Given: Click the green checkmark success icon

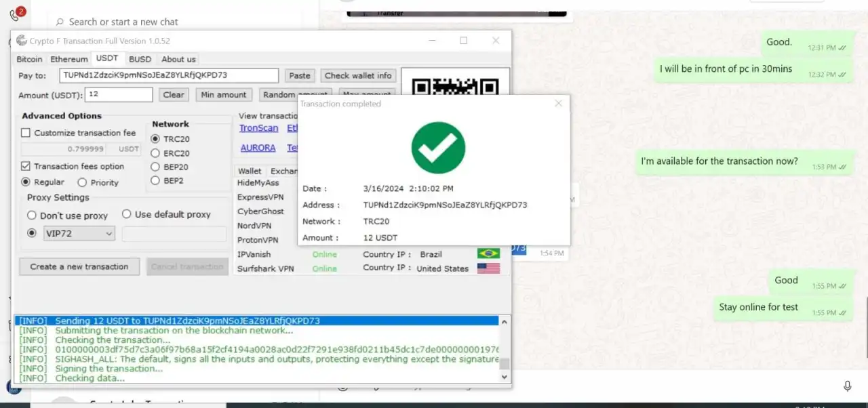Looking at the screenshot, I should tap(438, 148).
